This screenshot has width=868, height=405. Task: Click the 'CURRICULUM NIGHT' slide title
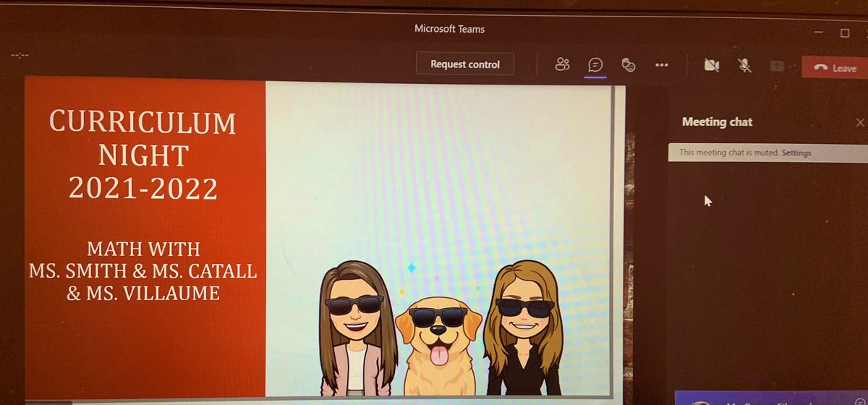(x=142, y=139)
